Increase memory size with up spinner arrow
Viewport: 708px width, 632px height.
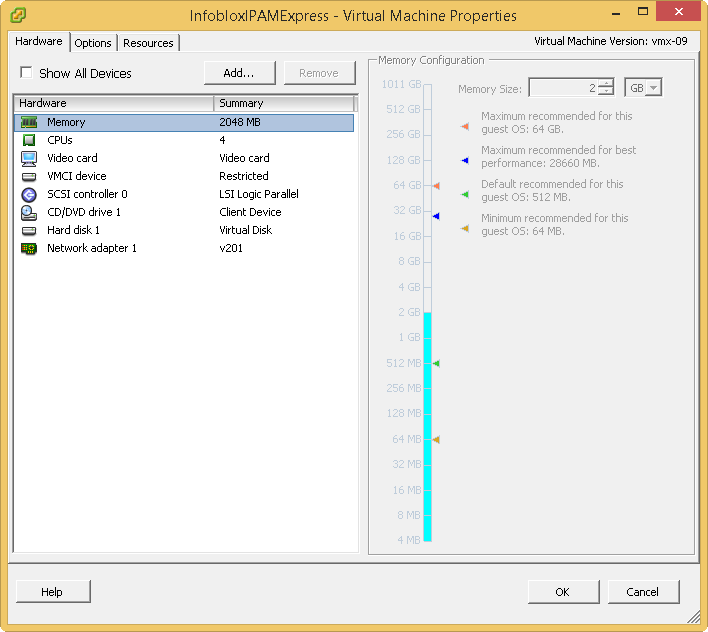click(606, 84)
